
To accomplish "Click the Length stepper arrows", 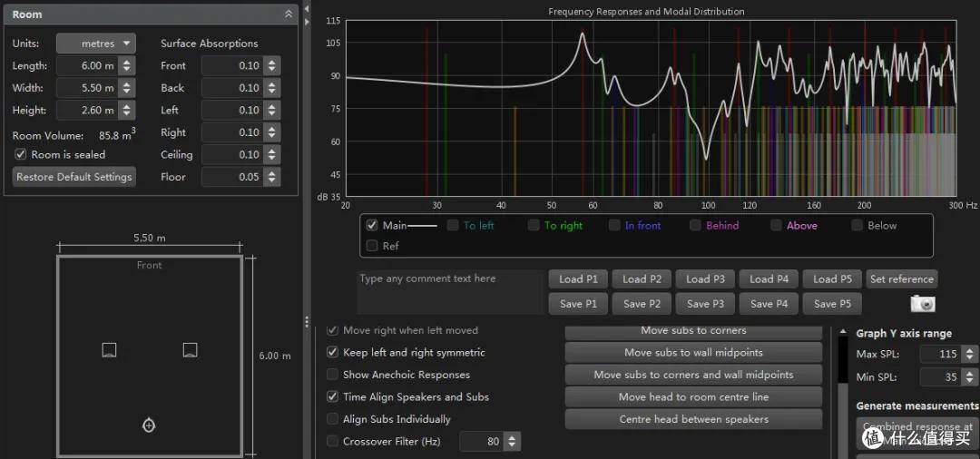I will tap(127, 65).
